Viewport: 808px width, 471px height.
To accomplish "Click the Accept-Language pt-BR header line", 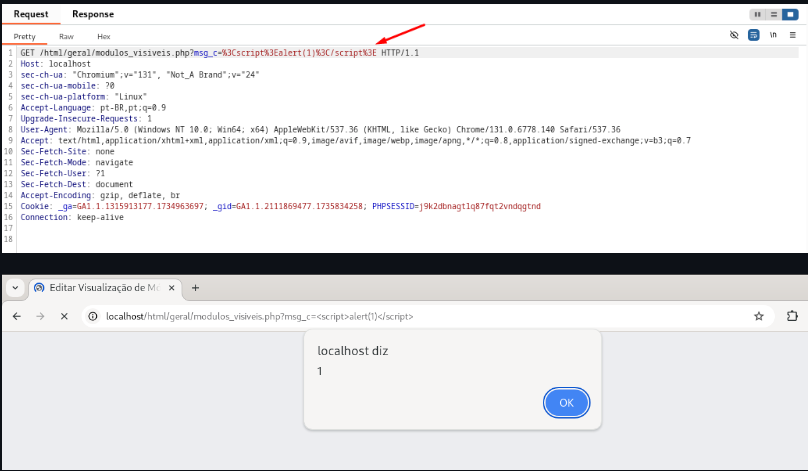I will [x=93, y=108].
